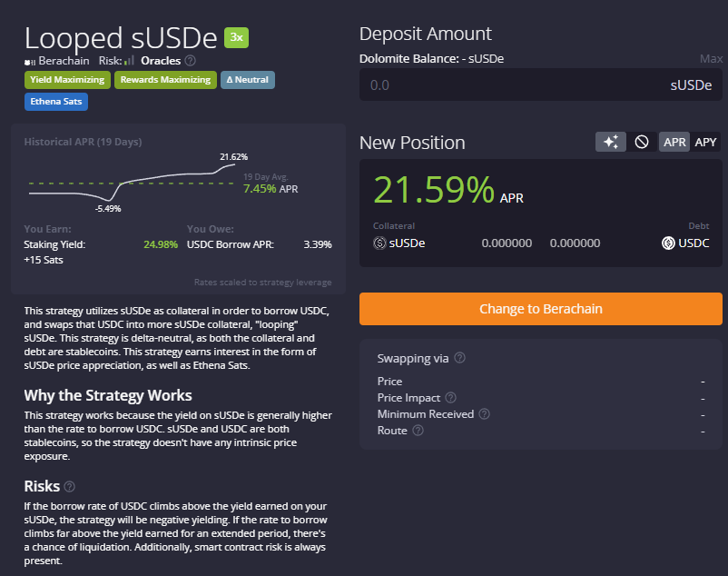Click the sUSDe collateral token icon
728x576 pixels.
point(379,243)
